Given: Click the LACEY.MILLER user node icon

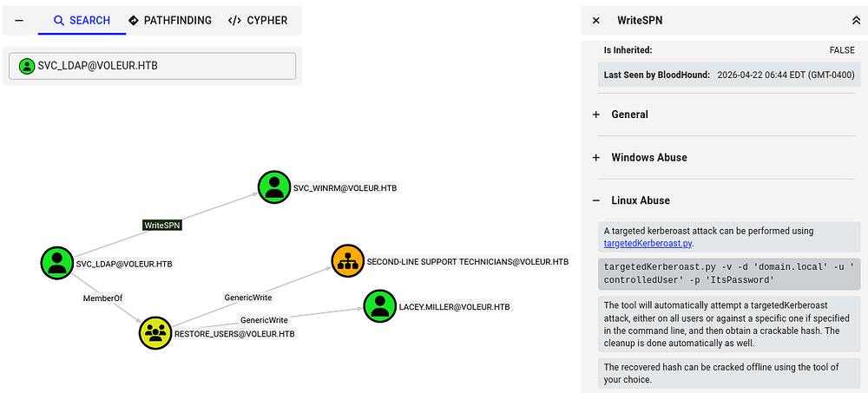Looking at the screenshot, I should [379, 305].
